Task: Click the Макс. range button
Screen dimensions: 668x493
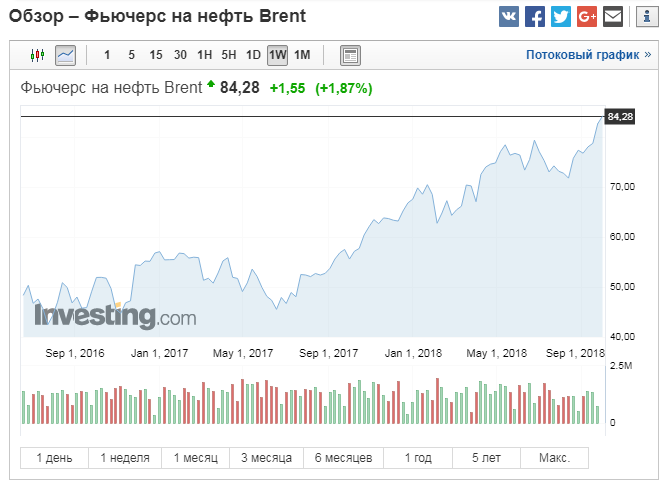Action: pyautogui.click(x=554, y=458)
